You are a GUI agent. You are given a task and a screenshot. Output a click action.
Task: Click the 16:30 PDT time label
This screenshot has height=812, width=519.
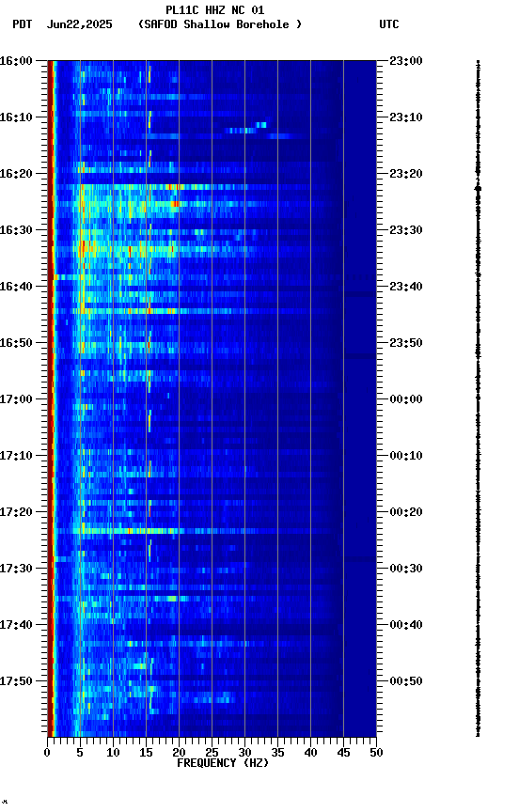pos(16,230)
